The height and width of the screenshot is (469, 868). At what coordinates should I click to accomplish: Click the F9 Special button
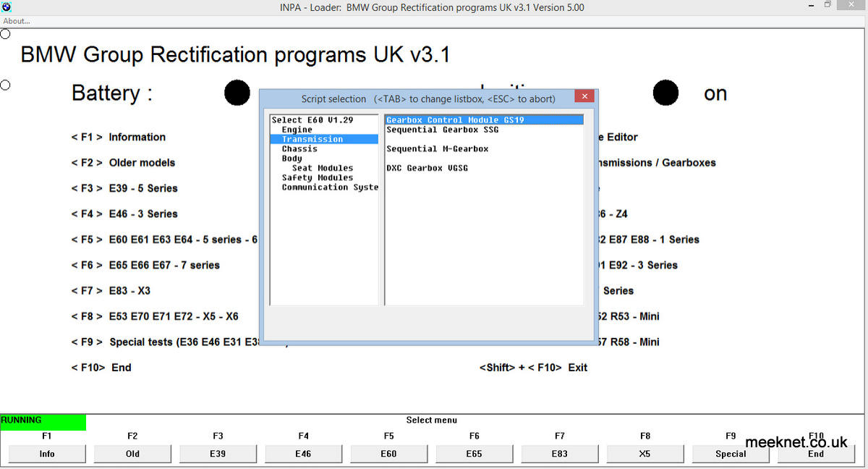(730, 454)
